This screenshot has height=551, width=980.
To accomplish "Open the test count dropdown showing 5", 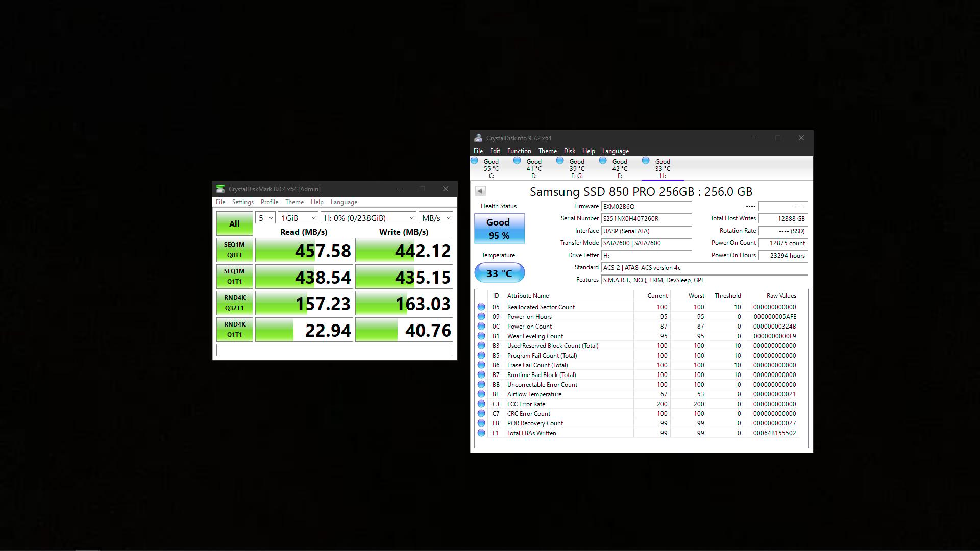I will point(265,218).
